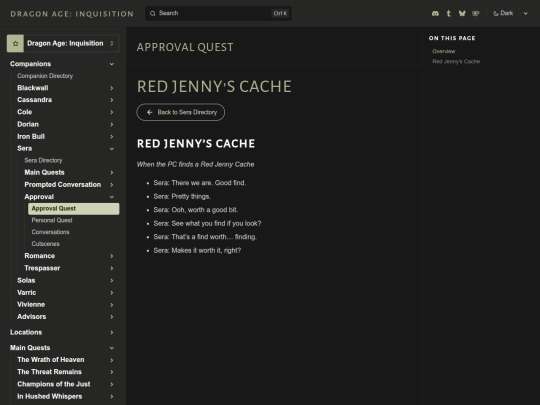The height and width of the screenshot is (405, 540).
Task: Expand The Wrath of Heaven
Action: coord(112,360)
